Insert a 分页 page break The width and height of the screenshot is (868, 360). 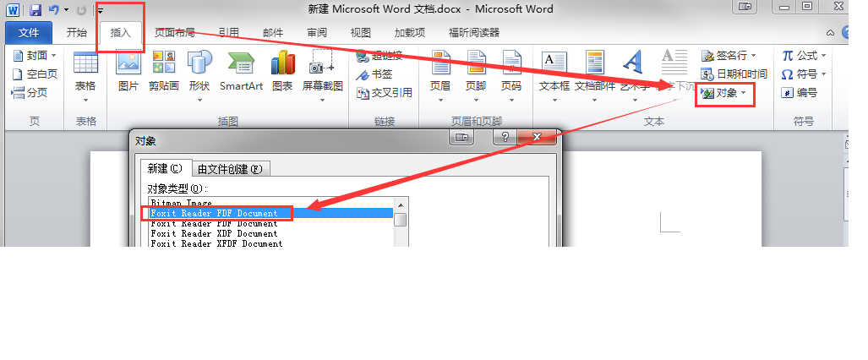(x=30, y=92)
